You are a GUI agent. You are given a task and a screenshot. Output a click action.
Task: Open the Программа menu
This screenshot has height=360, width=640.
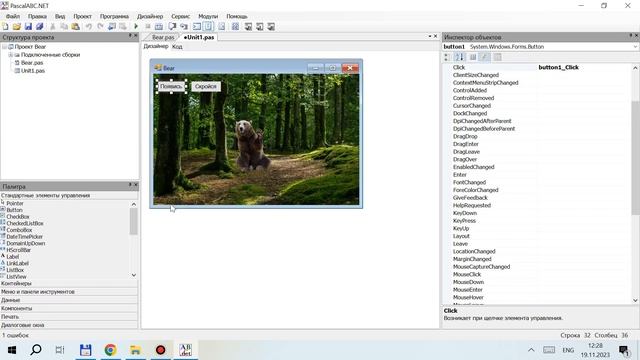coord(114,16)
